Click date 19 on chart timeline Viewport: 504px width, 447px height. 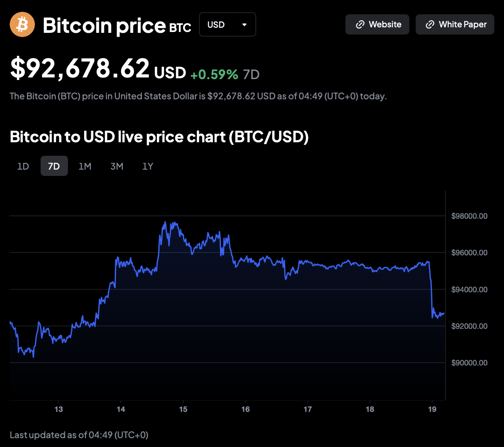[432, 409]
